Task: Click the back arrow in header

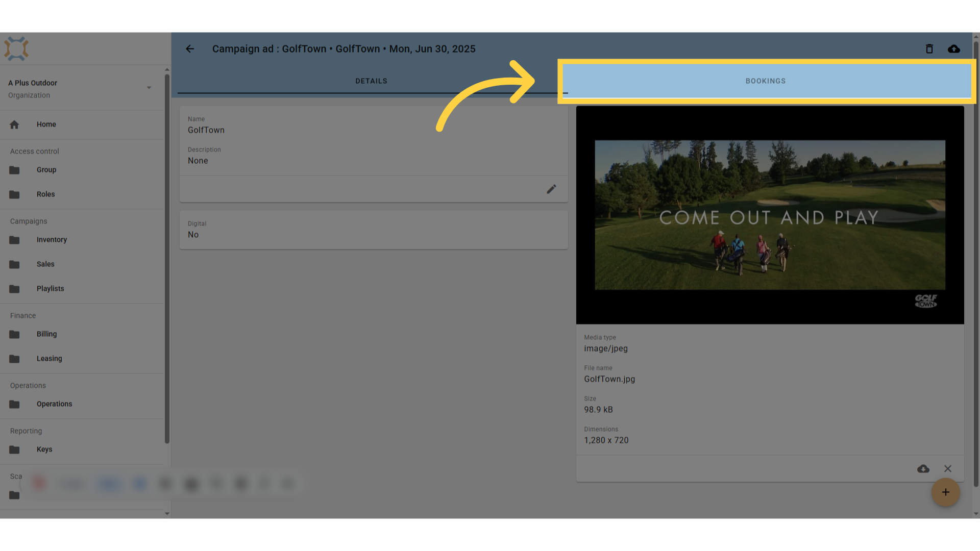Action: [190, 49]
